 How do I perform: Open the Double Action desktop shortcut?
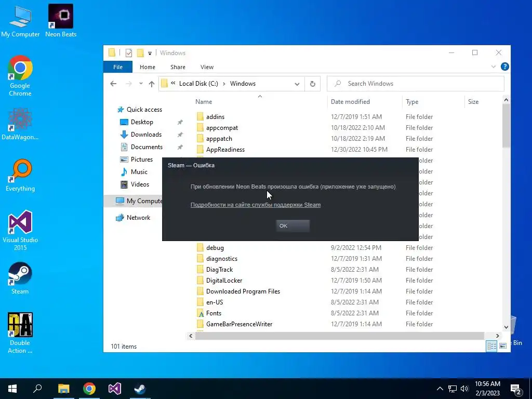click(x=20, y=333)
